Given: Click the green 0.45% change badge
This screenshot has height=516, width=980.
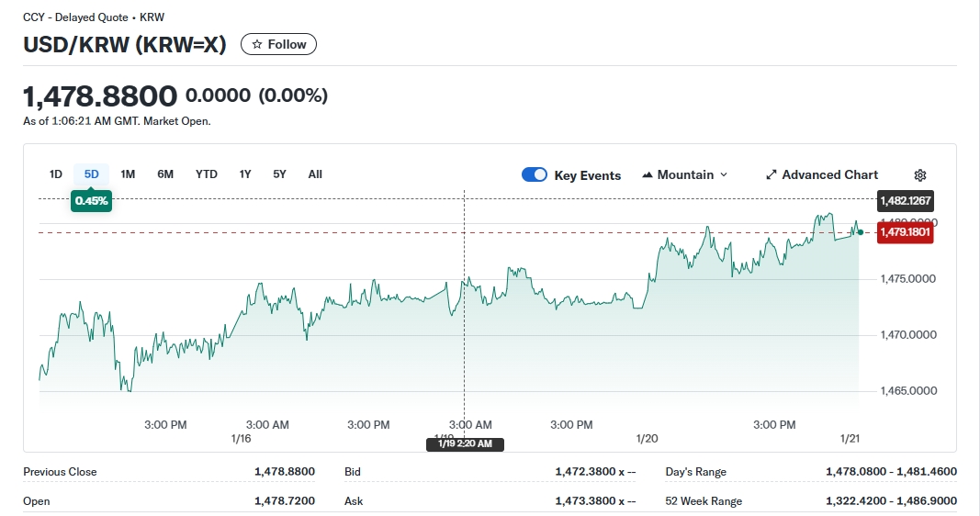Looking at the screenshot, I should tap(92, 200).
